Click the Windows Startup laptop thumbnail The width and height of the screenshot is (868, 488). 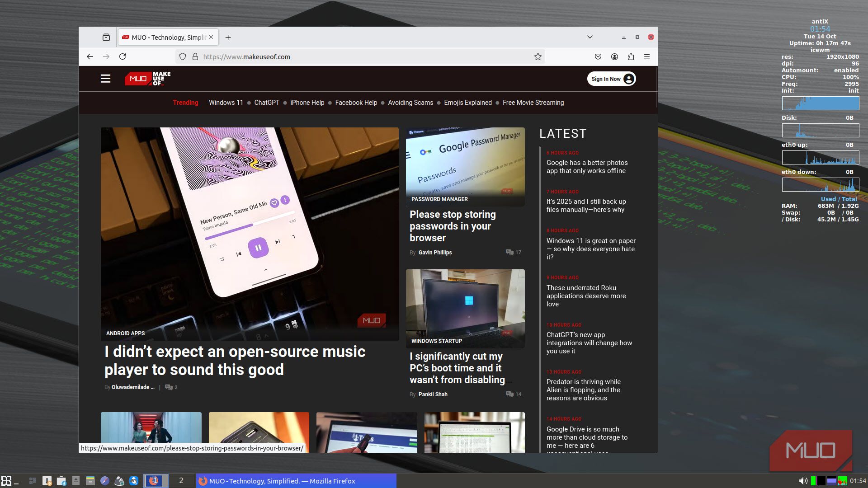pyautogui.click(x=465, y=309)
